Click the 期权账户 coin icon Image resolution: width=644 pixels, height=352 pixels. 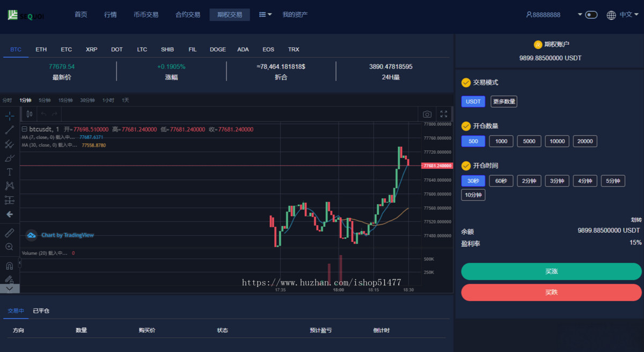[538, 45]
